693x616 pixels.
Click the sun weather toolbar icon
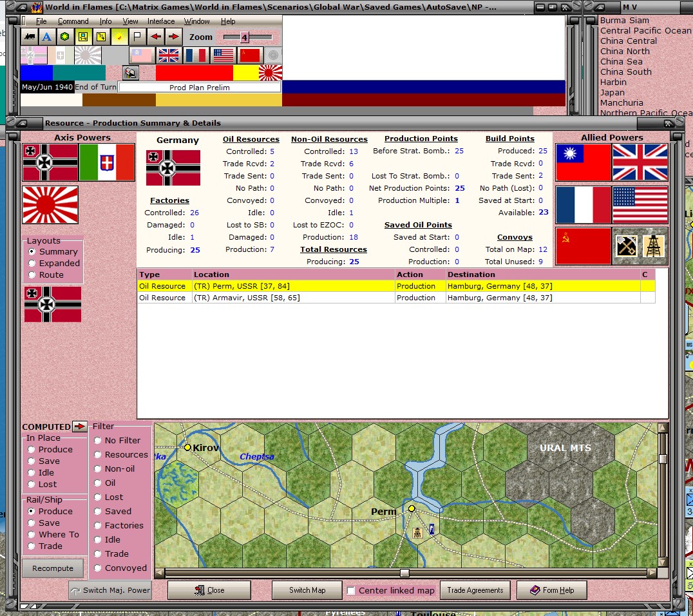click(119, 37)
